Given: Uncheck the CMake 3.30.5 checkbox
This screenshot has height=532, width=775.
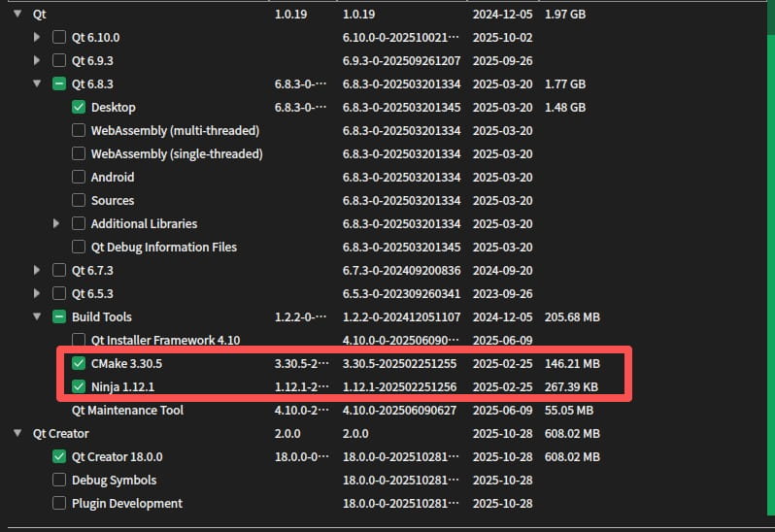Looking at the screenshot, I should click(x=79, y=363).
